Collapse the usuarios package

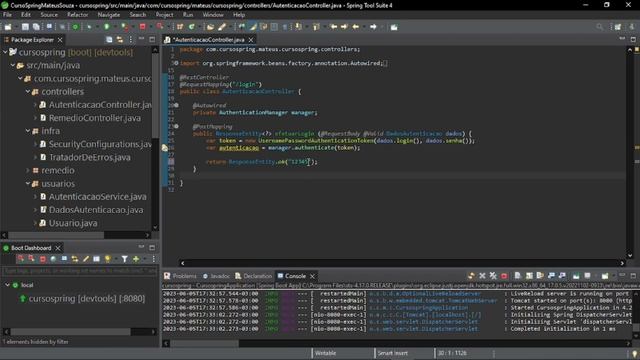point(28,183)
